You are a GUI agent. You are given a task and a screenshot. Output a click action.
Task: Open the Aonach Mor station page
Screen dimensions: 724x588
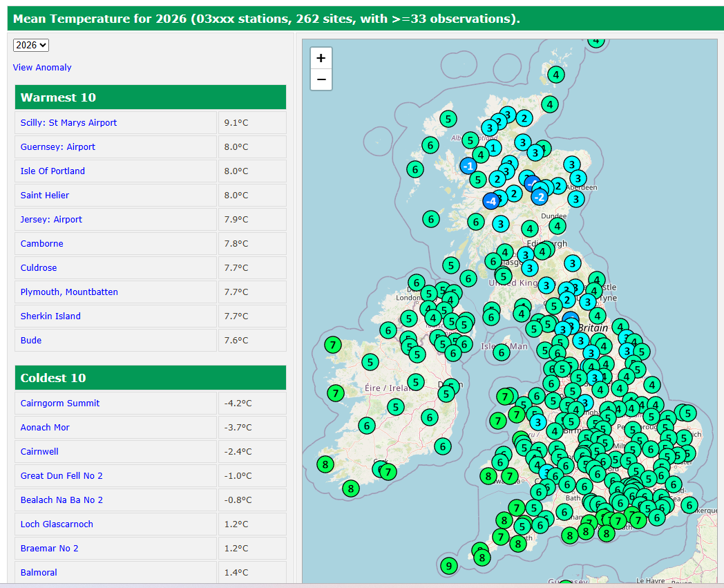click(x=45, y=427)
